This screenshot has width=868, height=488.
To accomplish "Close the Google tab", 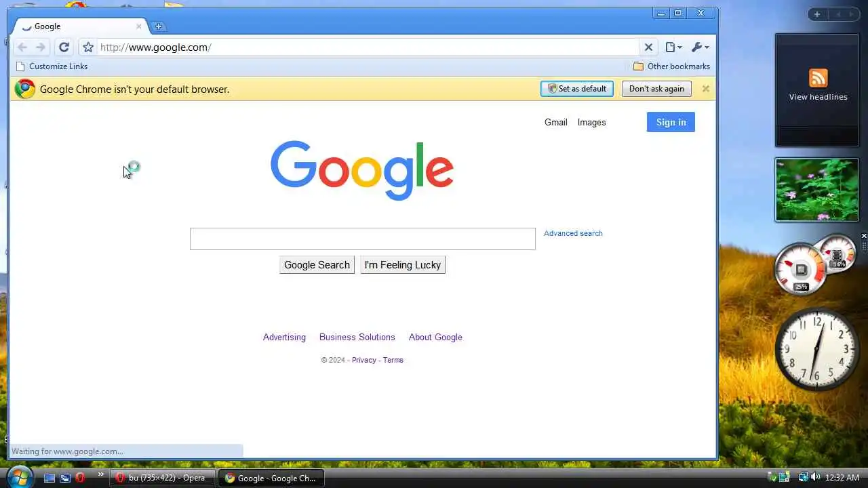I will coord(139,26).
